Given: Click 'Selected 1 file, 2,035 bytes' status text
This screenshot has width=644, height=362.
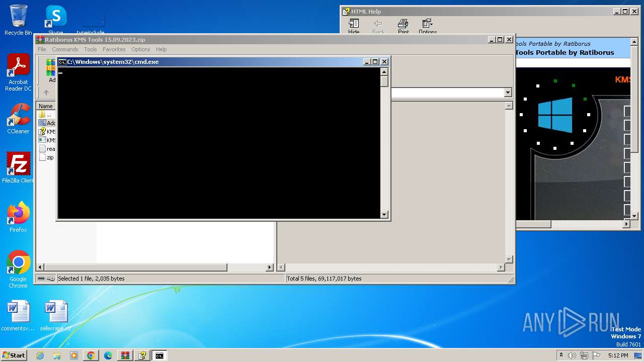Looking at the screenshot, I should 91,279.
